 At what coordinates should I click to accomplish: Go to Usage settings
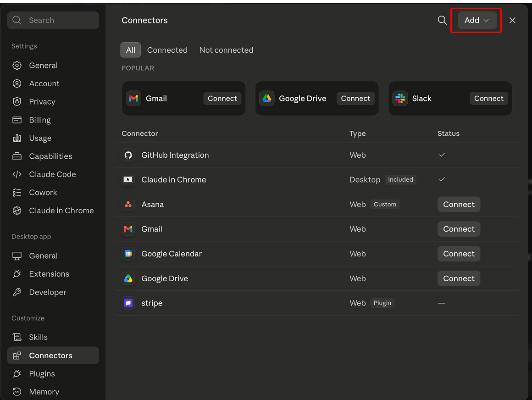[53, 138]
